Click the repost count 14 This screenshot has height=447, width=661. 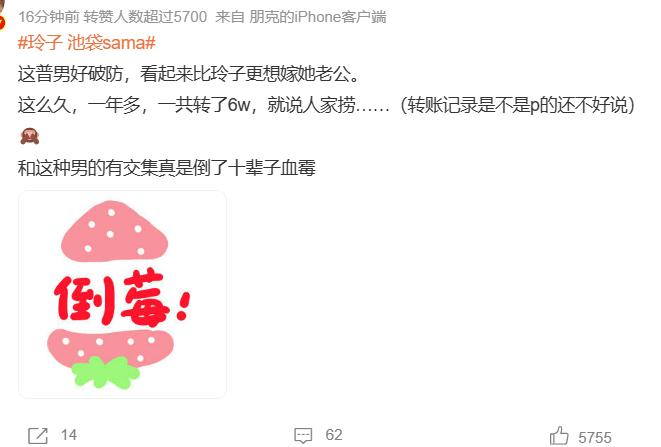pos(69,435)
